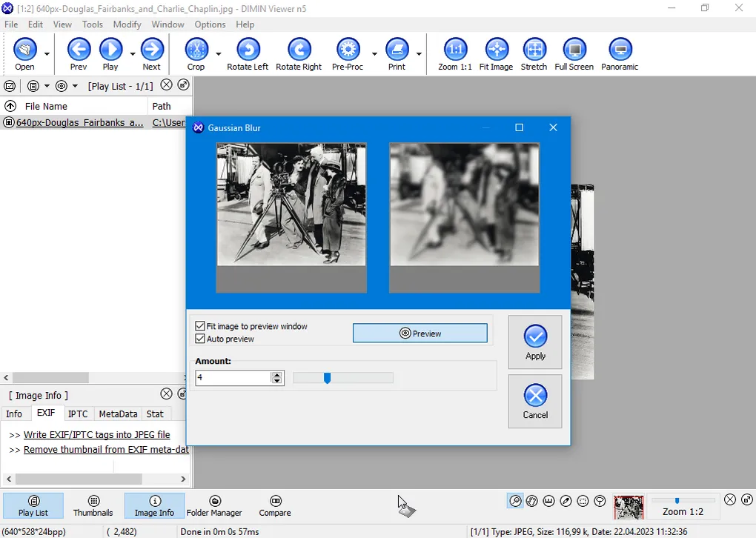Click Write EXIF/IPTC tags into JPEG link
756x538 pixels.
[x=96, y=435]
